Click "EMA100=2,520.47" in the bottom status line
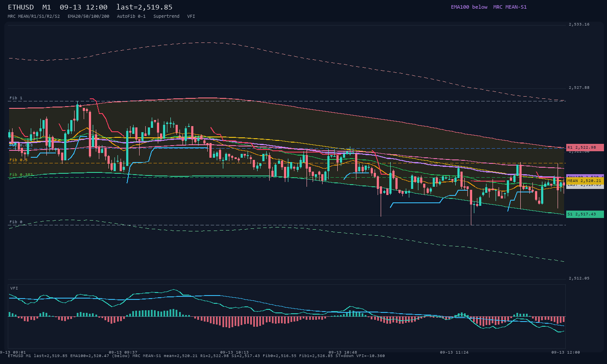Image resolution: width=607 pixels, height=364 pixels. [90, 356]
